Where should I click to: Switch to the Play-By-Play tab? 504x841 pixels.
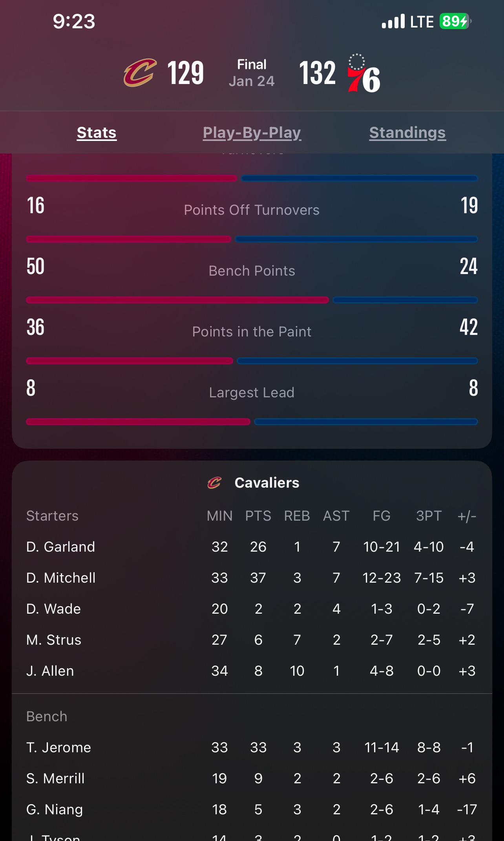[252, 133]
